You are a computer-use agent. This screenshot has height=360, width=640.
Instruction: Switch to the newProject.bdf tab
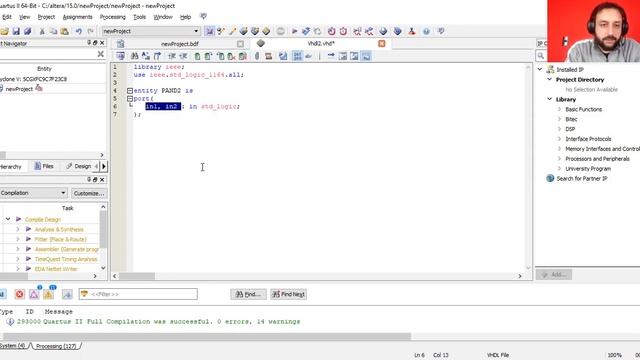[180, 44]
